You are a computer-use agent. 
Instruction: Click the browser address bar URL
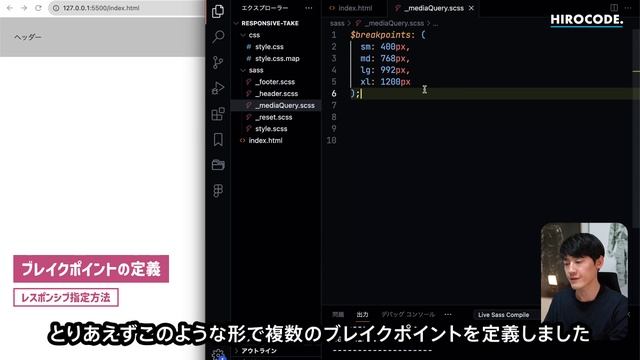(101, 8)
